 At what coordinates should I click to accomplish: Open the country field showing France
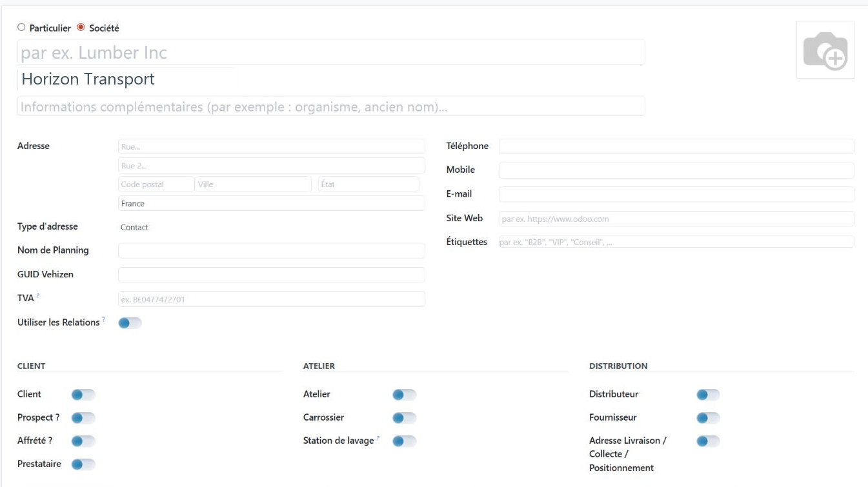coord(272,203)
